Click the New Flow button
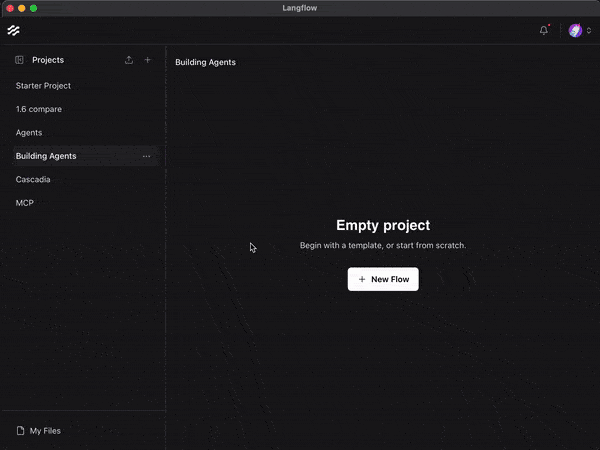This screenshot has height=450, width=600. pos(383,279)
